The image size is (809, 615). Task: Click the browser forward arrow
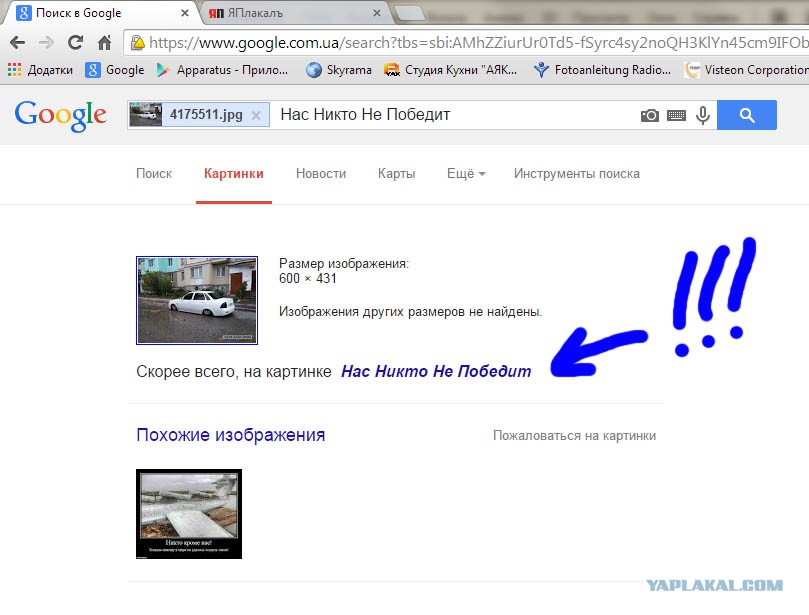click(x=46, y=42)
